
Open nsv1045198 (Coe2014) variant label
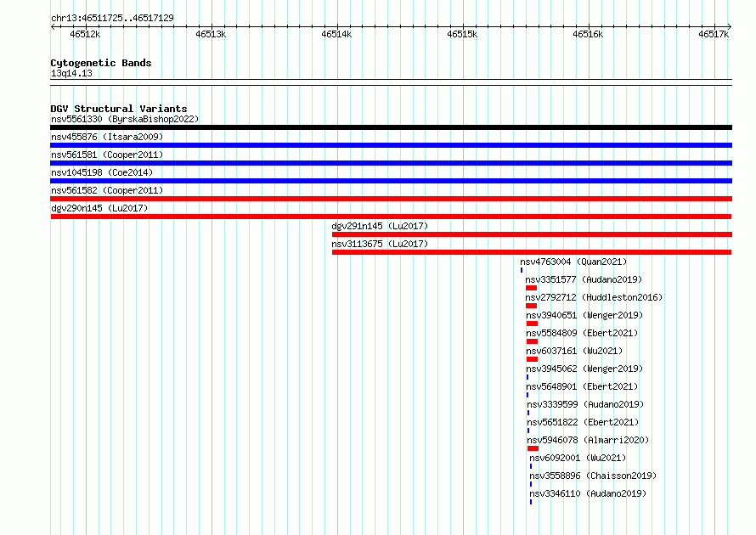click(102, 172)
